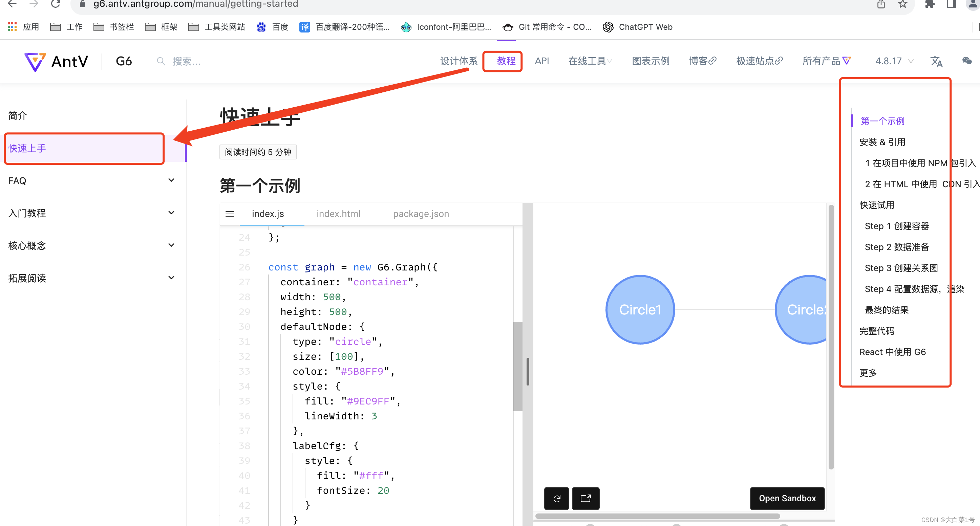
Task: Open the 书签栏 bookmark folder
Action: coord(114,27)
